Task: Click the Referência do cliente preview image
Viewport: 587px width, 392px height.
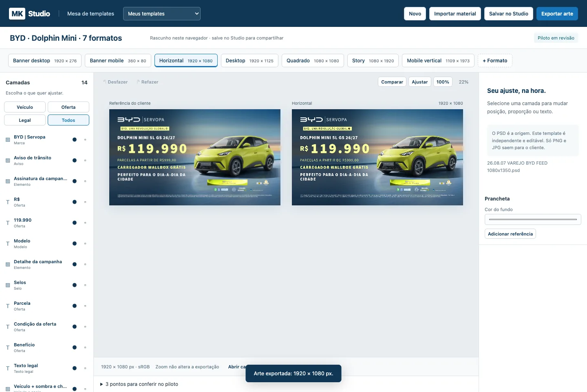Action: (195, 157)
